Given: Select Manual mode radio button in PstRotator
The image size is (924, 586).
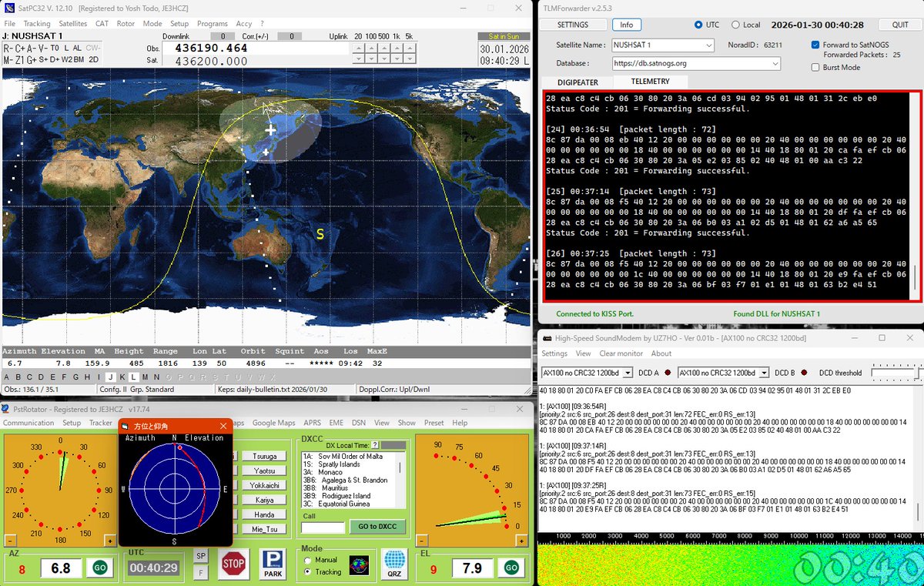Looking at the screenshot, I should tap(308, 560).
